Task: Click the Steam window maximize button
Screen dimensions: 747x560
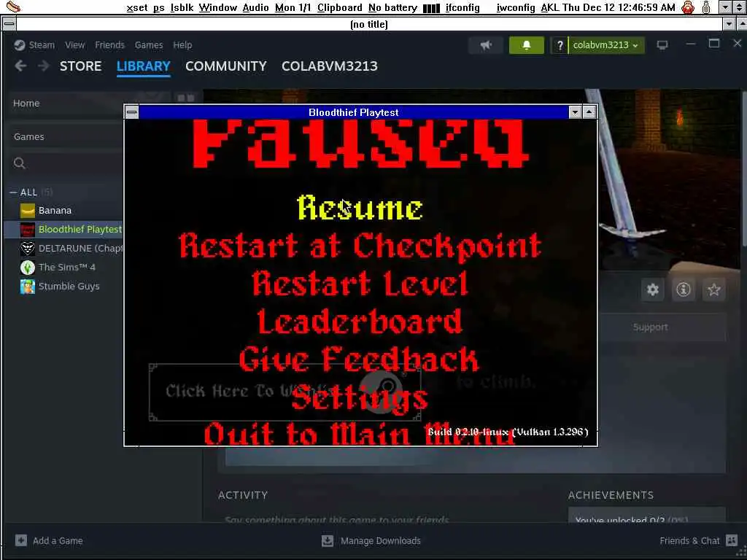Action: click(713, 44)
